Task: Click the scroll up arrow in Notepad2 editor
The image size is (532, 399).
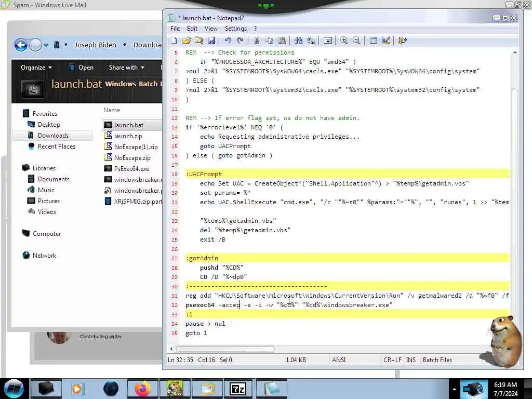Action: (515, 52)
